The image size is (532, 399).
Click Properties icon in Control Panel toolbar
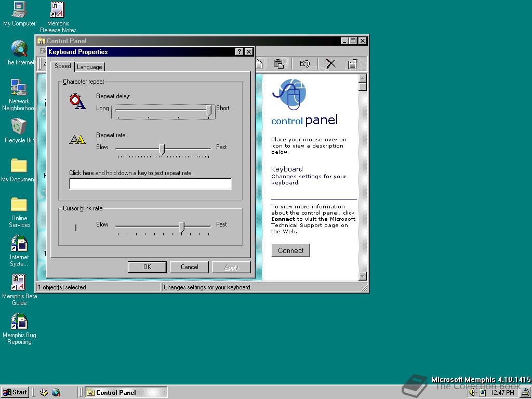click(353, 64)
